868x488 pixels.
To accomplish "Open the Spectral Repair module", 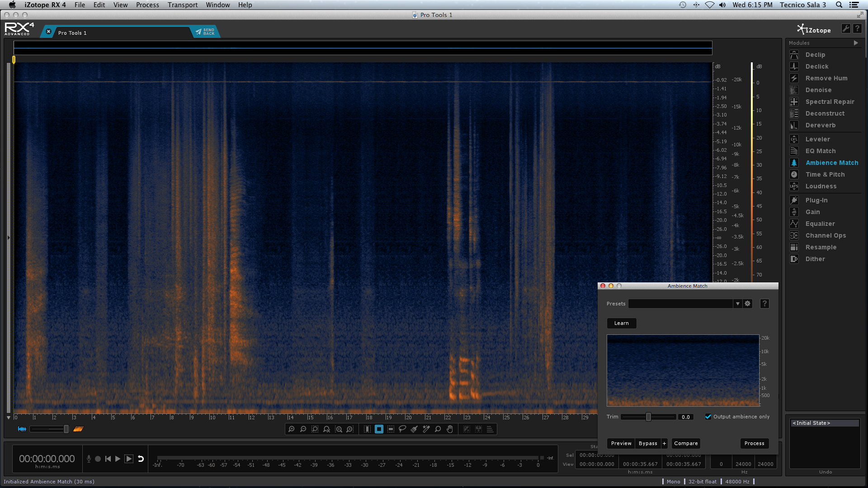I will (x=830, y=102).
